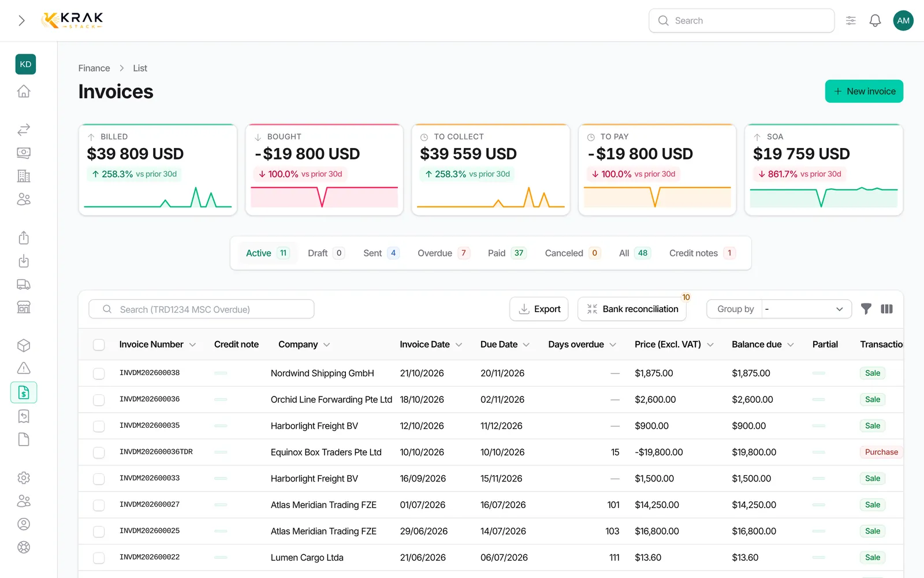Open the transfers arrows sidebar icon

(24, 129)
